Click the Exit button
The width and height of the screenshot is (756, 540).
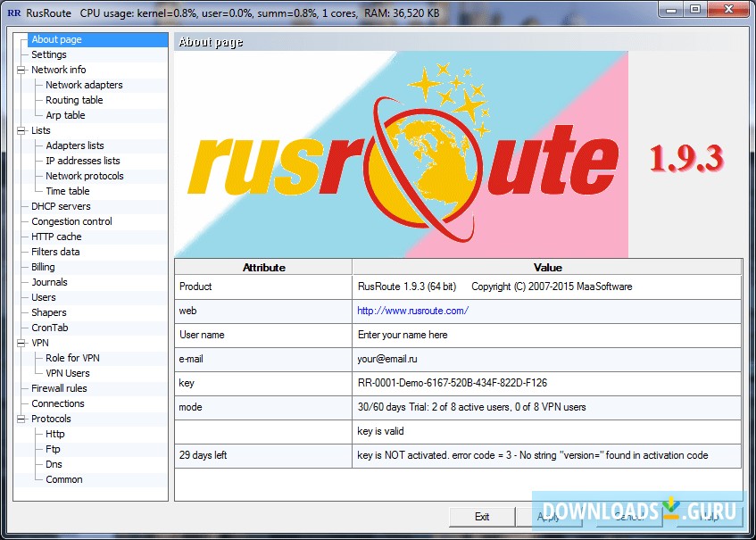[481, 517]
